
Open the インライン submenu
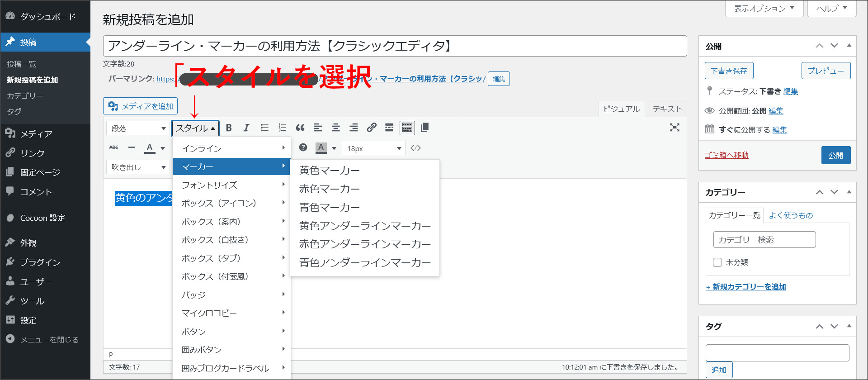pyautogui.click(x=231, y=148)
